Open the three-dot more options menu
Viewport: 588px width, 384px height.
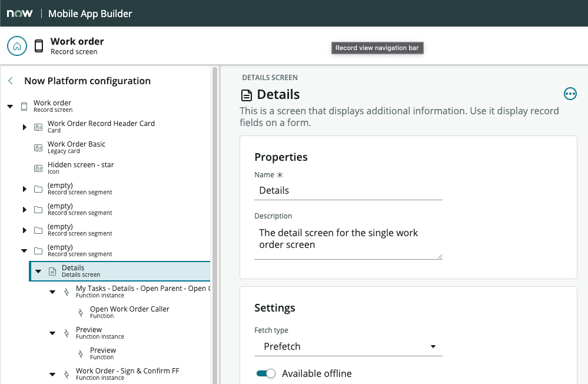coord(570,94)
